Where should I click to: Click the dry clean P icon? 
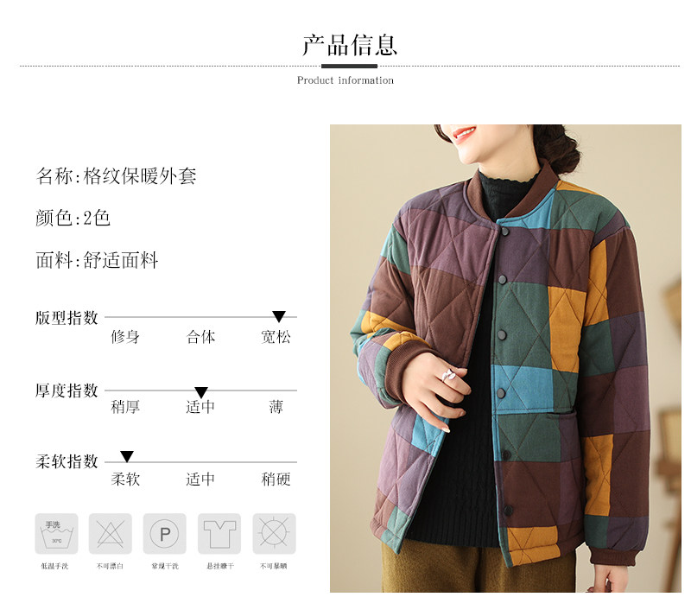pos(165,534)
